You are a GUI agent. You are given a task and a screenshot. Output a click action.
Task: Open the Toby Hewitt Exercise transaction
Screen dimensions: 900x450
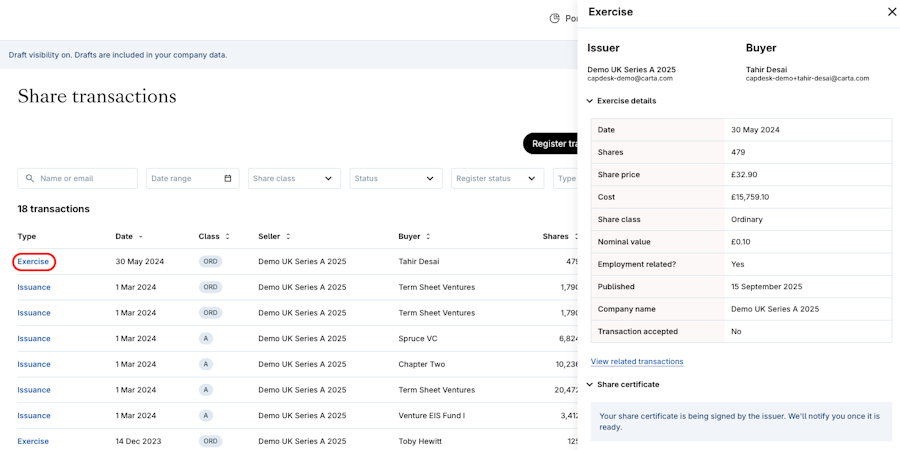pyautogui.click(x=33, y=441)
